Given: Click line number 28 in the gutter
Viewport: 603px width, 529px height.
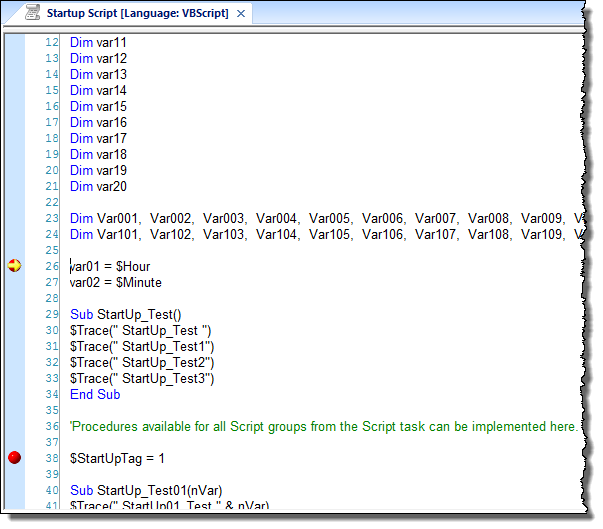Looking at the screenshot, I should point(52,298).
